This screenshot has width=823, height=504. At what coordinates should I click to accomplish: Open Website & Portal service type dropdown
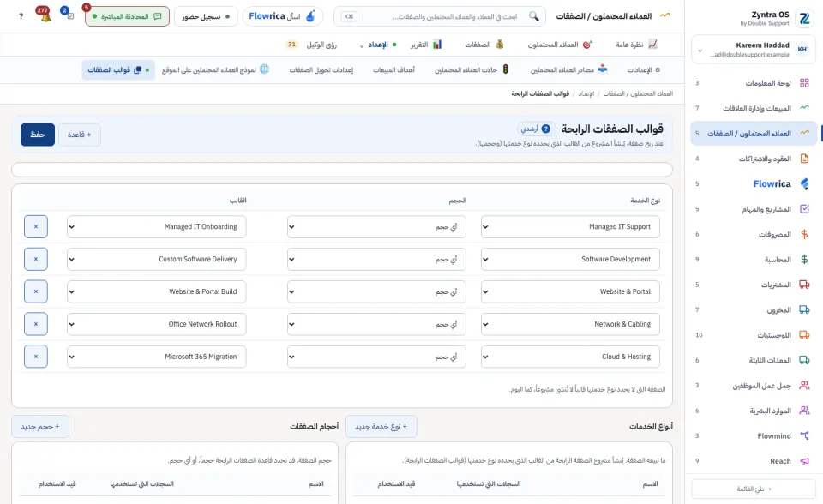tap(570, 292)
